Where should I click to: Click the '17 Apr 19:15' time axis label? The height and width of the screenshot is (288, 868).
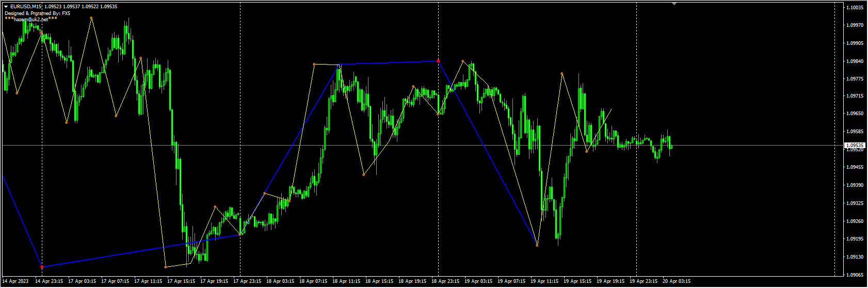pyautogui.click(x=214, y=282)
